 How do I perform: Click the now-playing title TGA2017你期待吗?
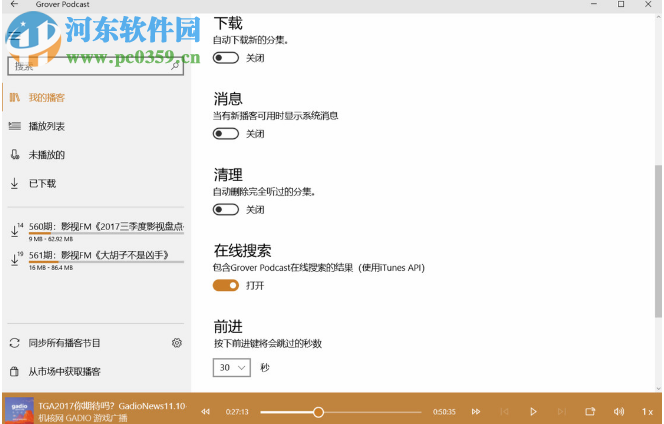(112, 406)
